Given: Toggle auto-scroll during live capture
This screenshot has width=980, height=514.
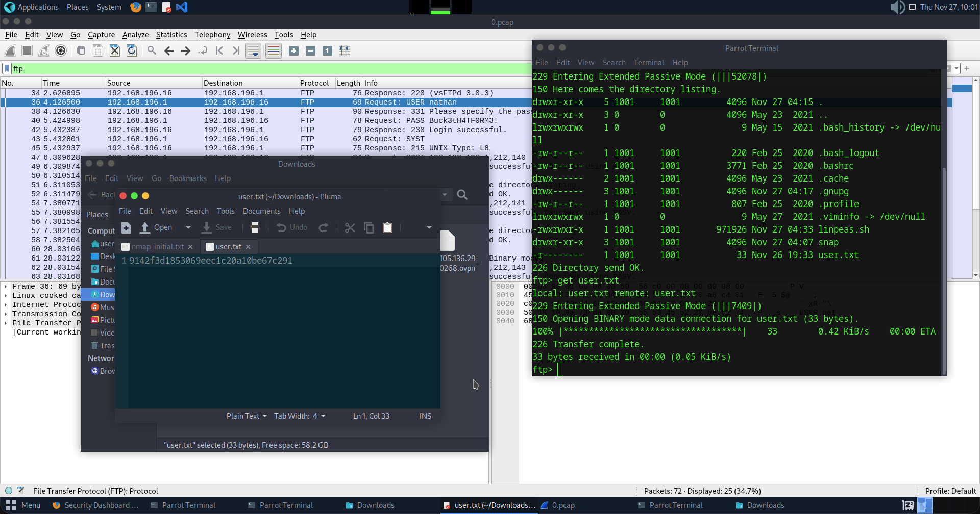Looking at the screenshot, I should coord(253,50).
